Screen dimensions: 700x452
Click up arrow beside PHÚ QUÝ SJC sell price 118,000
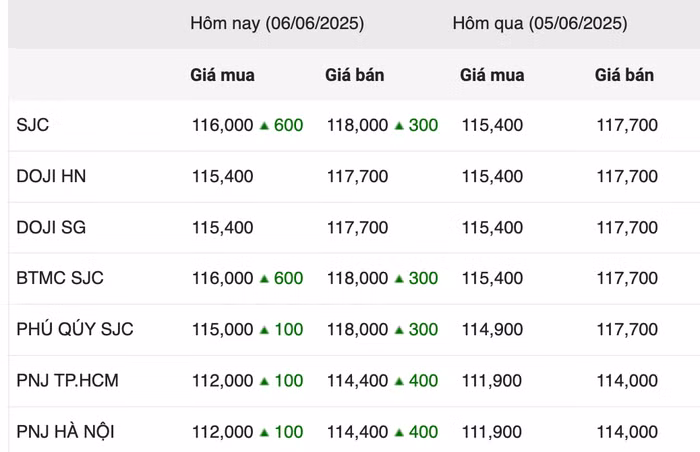tap(399, 330)
